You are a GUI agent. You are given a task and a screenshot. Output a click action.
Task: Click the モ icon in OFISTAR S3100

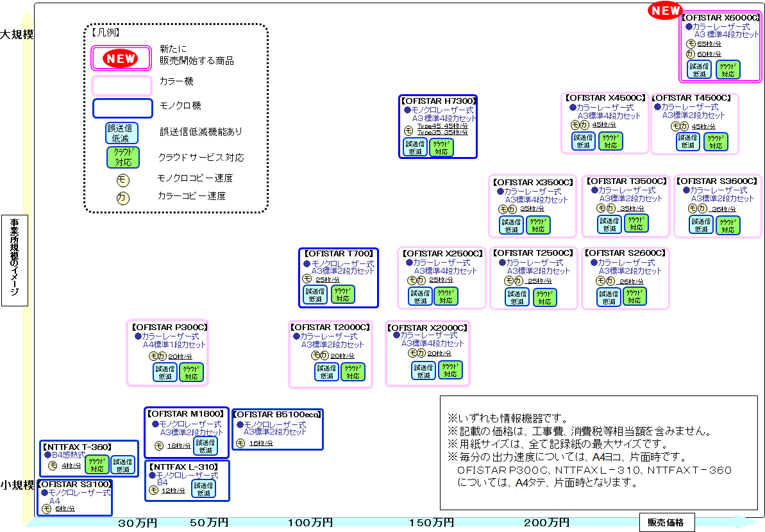[x=46, y=508]
